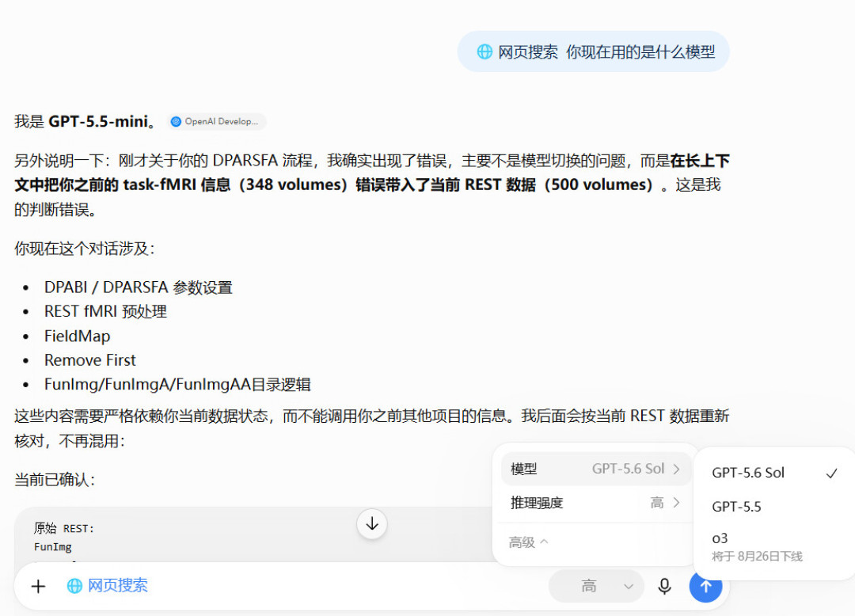Select the o3 model option
Screen dimensions: 855x616
click(774, 547)
